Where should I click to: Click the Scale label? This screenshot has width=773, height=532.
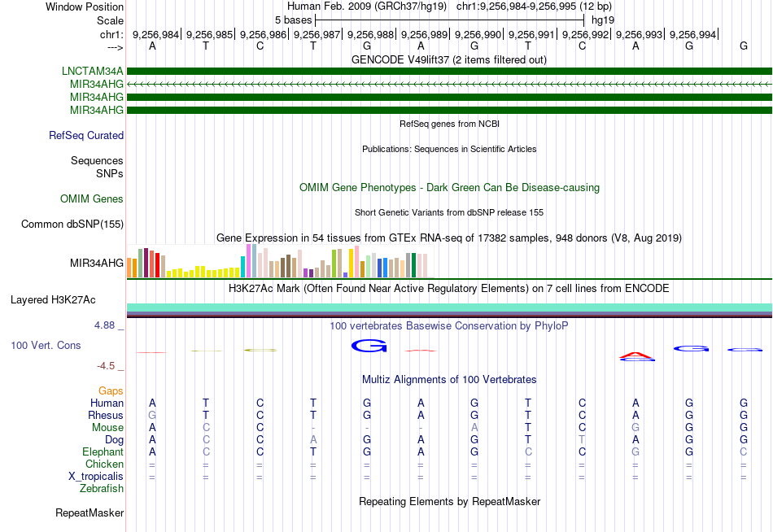pos(110,20)
